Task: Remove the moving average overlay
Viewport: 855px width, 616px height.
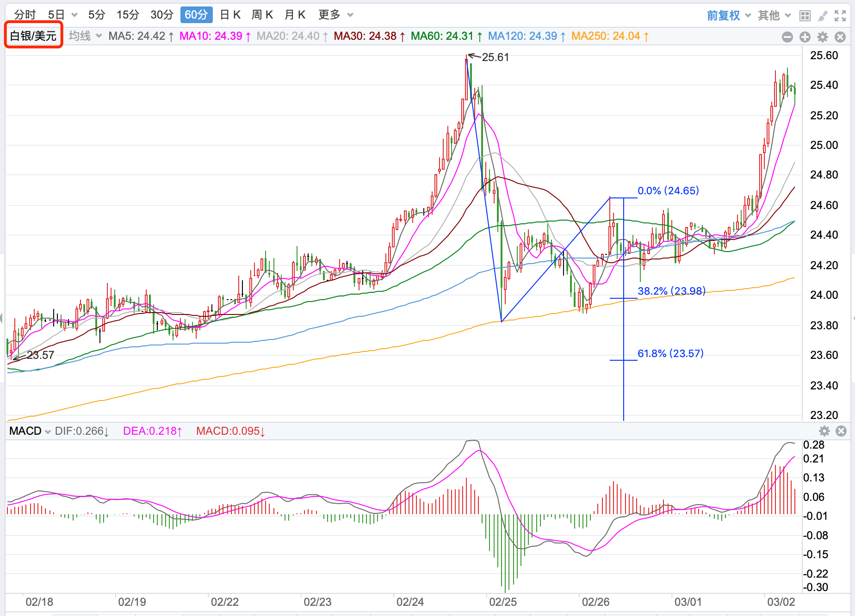Action: pyautogui.click(x=840, y=37)
